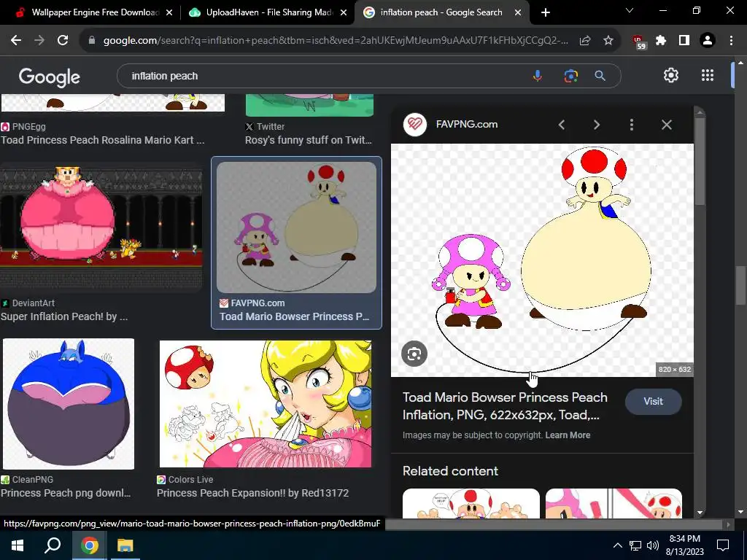Click the FAVPNG.com source name in preview header
Image resolution: width=747 pixels, height=560 pixels.
click(467, 124)
